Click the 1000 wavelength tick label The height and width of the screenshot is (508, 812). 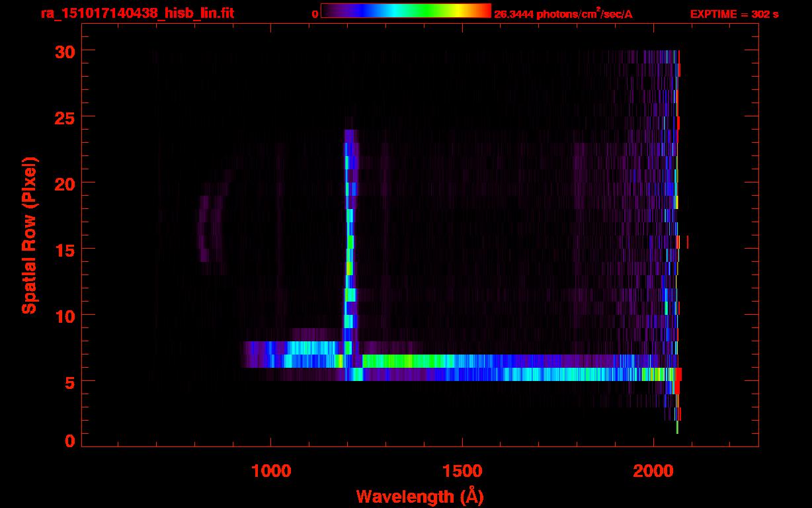(x=271, y=470)
